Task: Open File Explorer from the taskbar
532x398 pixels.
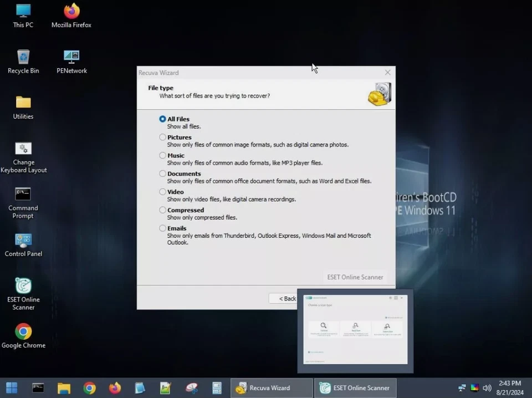Action: pos(64,387)
